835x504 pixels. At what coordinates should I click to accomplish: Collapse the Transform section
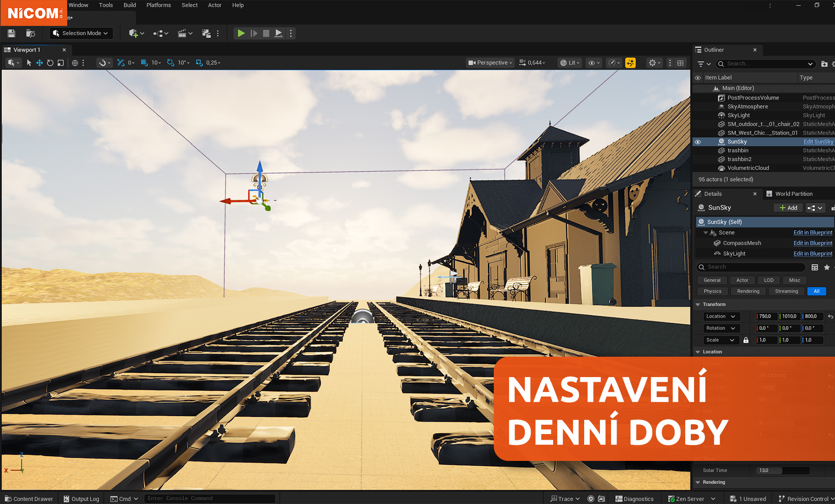point(698,304)
